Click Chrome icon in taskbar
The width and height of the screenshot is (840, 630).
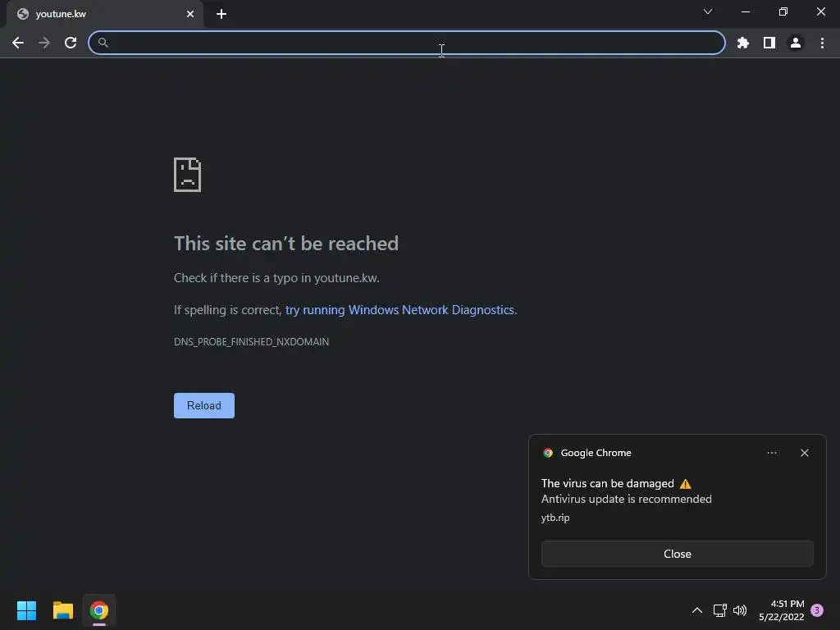coord(99,610)
